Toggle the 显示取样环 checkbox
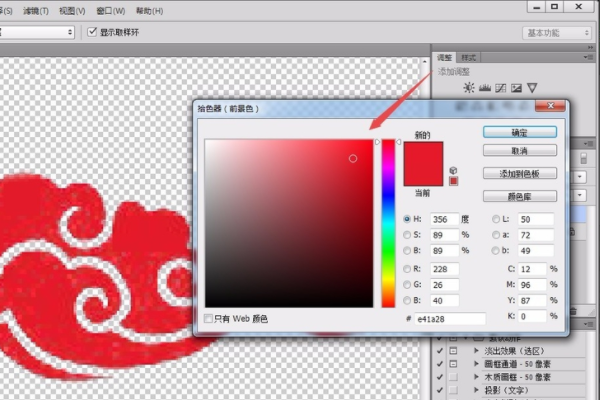 (x=93, y=32)
